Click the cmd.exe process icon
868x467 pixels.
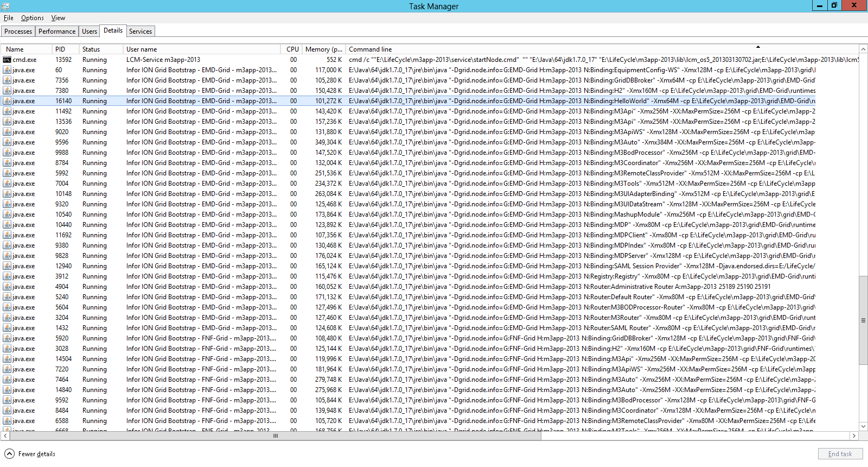click(7, 60)
